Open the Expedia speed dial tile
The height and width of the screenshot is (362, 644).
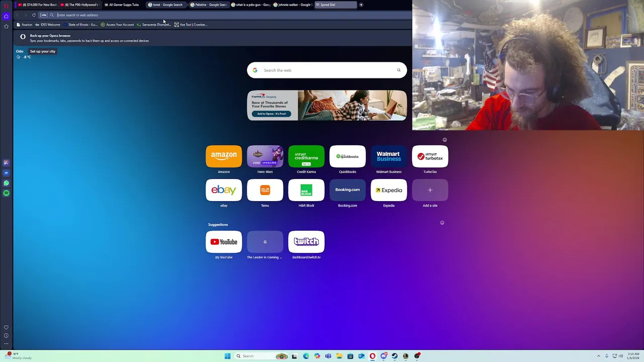pyautogui.click(x=389, y=190)
